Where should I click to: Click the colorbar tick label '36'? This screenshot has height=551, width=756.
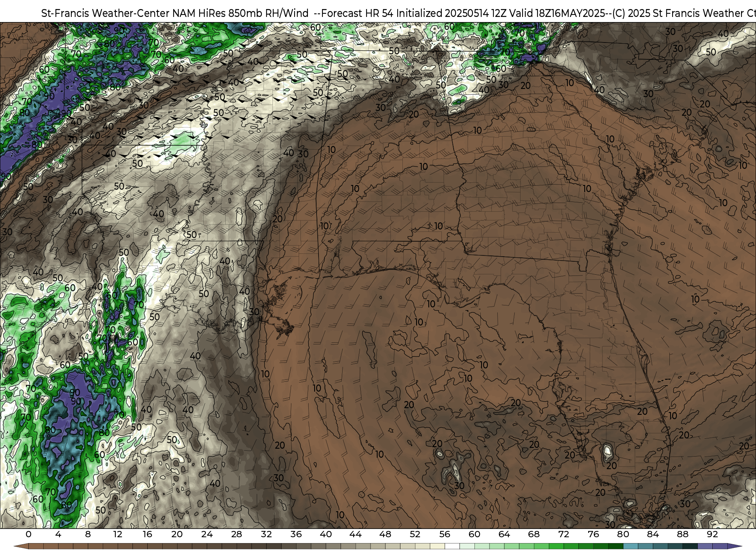[x=296, y=534]
